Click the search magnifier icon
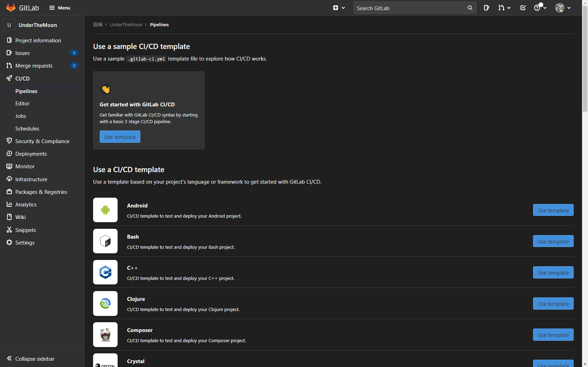This screenshot has width=588, height=367. point(470,8)
